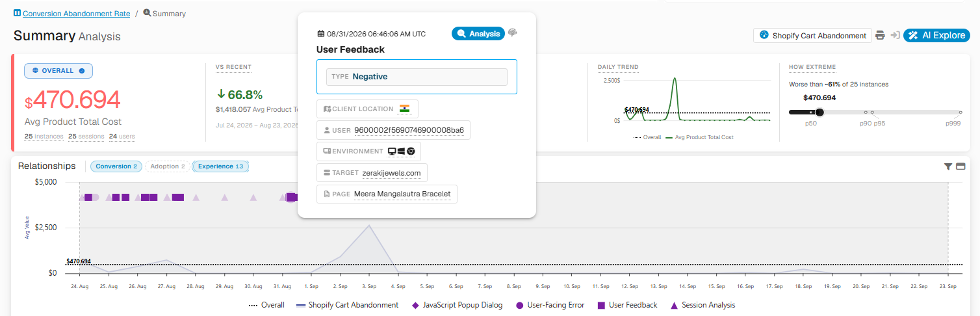This screenshot has width=980, height=316.
Task: Toggle the User Feedback legend item
Action: 626,305
